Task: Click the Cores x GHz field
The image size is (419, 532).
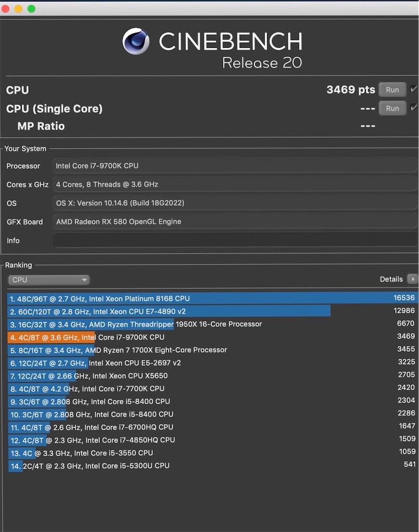Action: (x=235, y=184)
